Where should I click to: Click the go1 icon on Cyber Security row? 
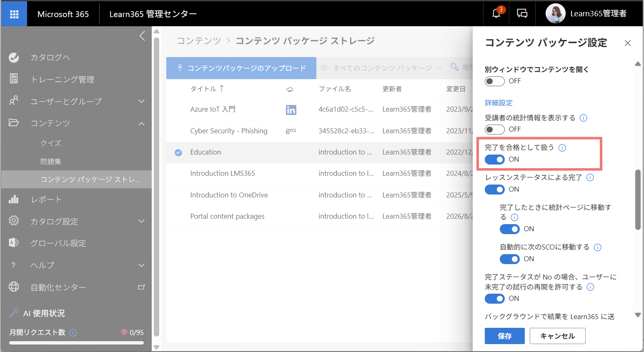click(x=291, y=130)
